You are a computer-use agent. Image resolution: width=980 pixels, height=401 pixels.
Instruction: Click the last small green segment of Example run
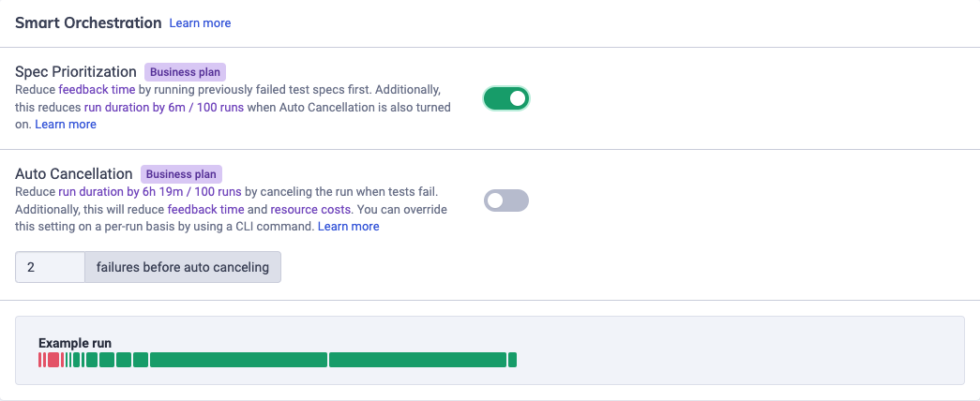coord(513,360)
